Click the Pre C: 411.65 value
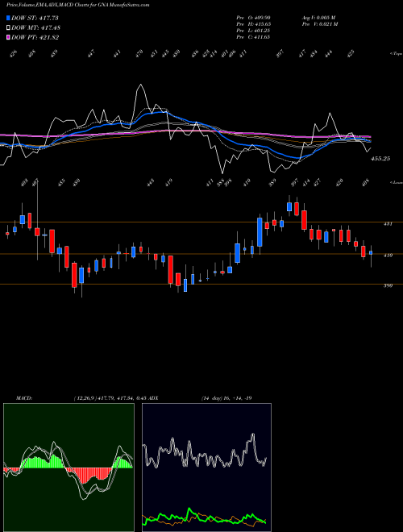 click(253, 37)
